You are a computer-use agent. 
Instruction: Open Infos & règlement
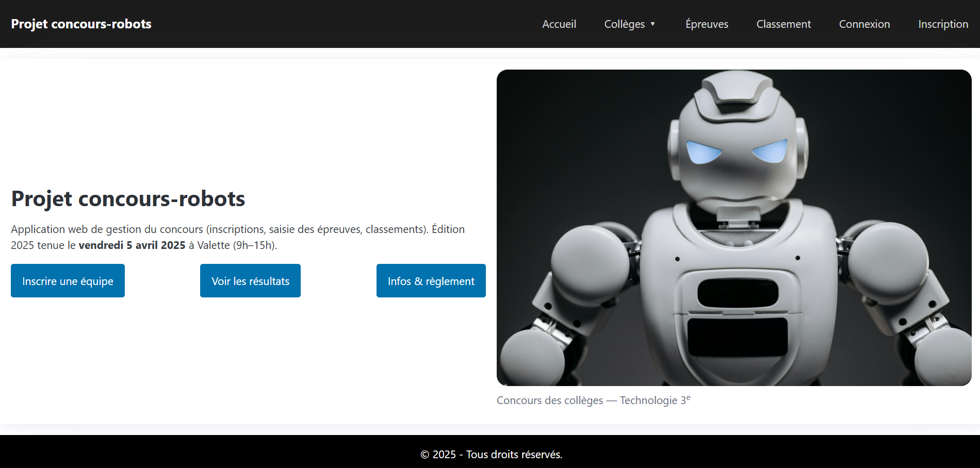(431, 281)
